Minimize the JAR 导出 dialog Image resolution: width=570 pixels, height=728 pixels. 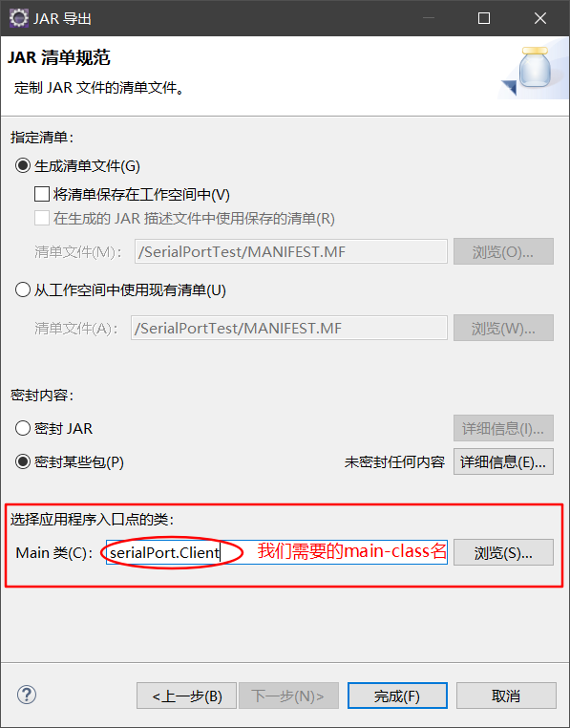tap(429, 18)
